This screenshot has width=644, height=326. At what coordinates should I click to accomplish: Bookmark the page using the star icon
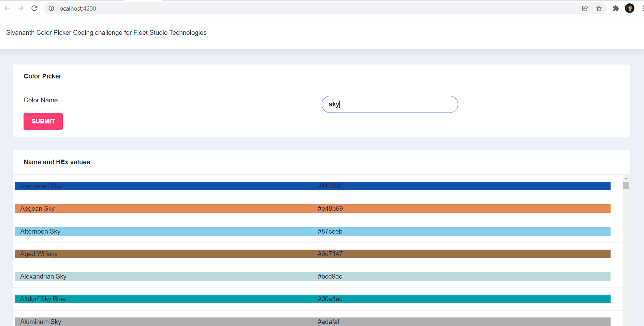click(599, 8)
